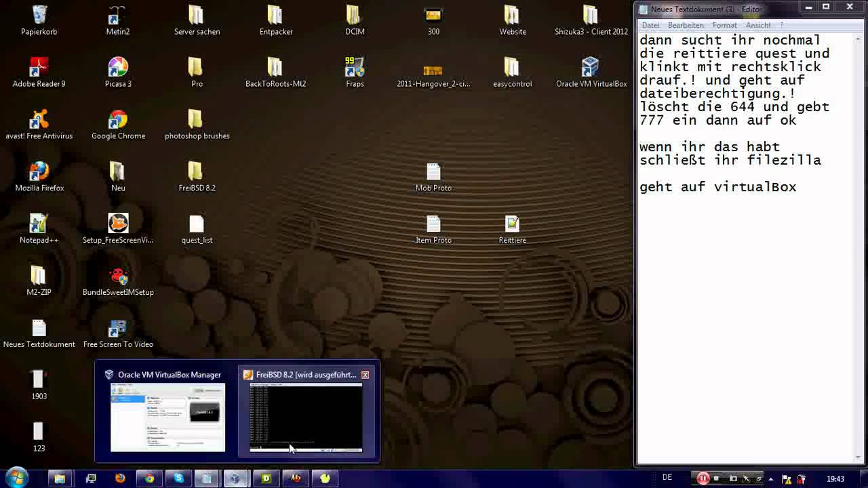Select the Pro folder icon
The image size is (868, 488).
click(x=197, y=72)
